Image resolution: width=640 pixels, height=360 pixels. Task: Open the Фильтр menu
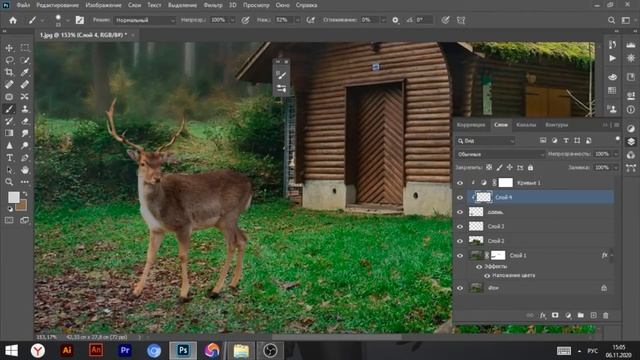[x=213, y=5]
